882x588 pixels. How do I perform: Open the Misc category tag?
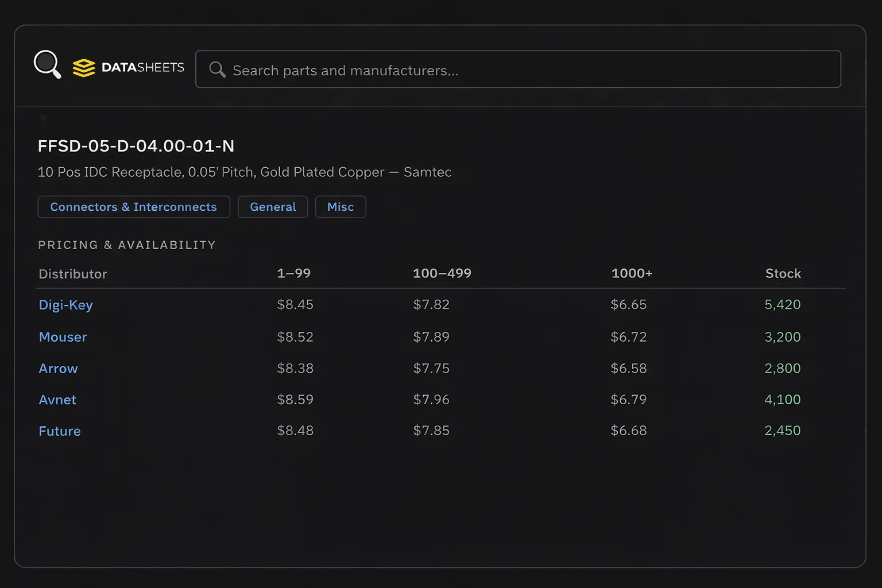(341, 207)
